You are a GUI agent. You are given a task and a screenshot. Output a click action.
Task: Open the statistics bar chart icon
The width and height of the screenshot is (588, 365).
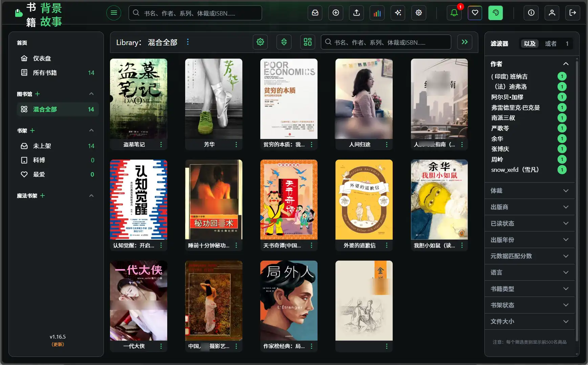377,13
